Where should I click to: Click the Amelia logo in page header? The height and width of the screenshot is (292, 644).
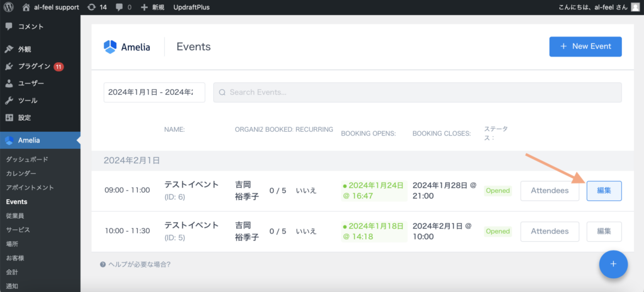pyautogui.click(x=127, y=47)
